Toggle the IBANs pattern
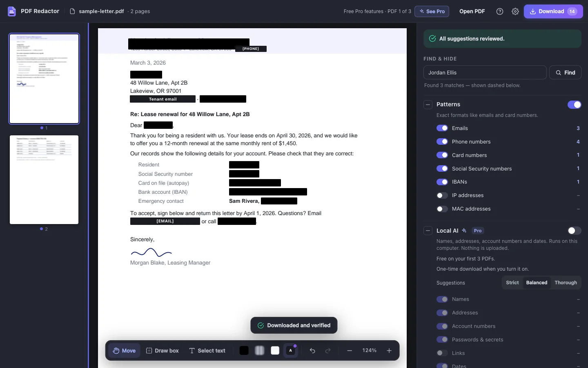This screenshot has width=588, height=368. 442,182
